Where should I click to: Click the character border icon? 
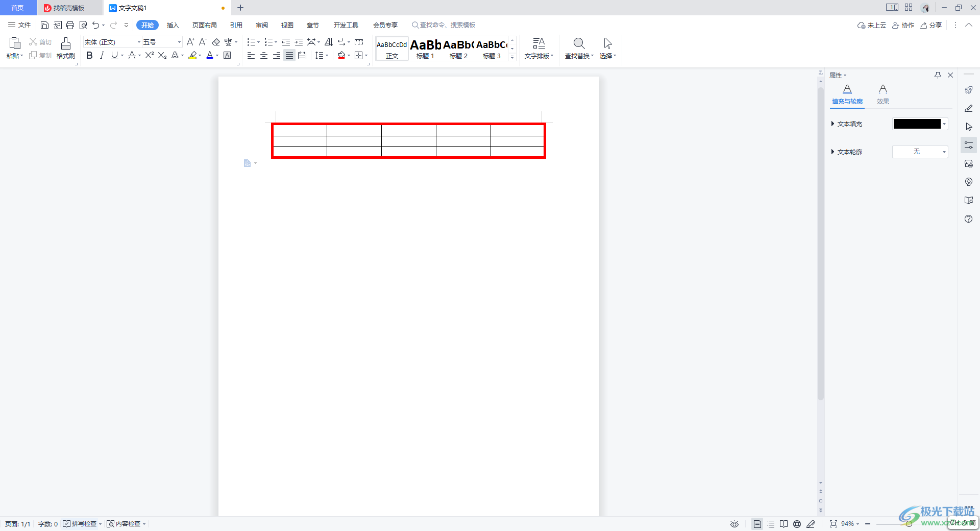pyautogui.click(x=228, y=55)
